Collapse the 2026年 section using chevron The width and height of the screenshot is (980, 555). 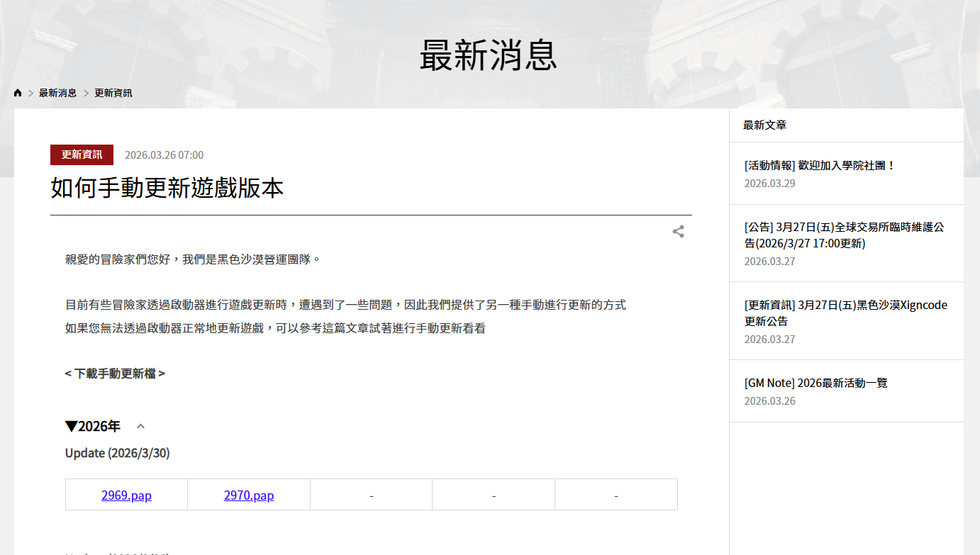(140, 426)
